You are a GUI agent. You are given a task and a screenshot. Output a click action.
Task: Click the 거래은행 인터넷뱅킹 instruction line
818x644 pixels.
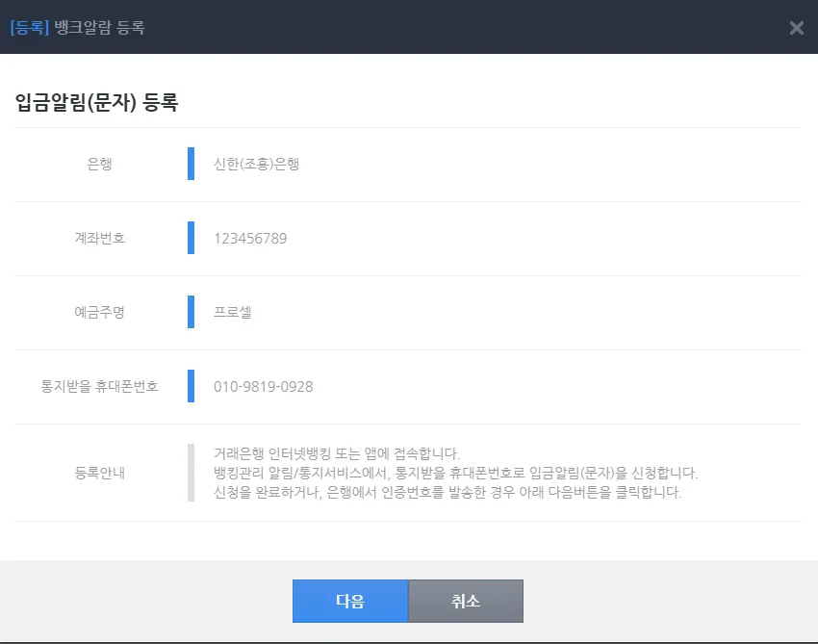(337, 453)
